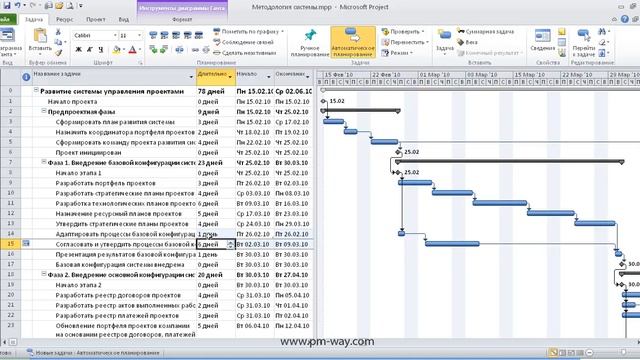Adjust the zoom slider in status bar
640x360 pixels.
click(623, 353)
